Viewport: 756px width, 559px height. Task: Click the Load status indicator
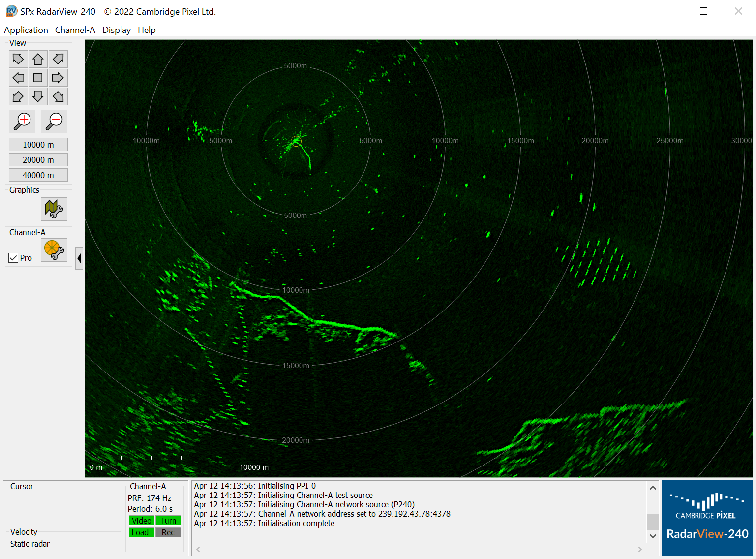pyautogui.click(x=142, y=532)
